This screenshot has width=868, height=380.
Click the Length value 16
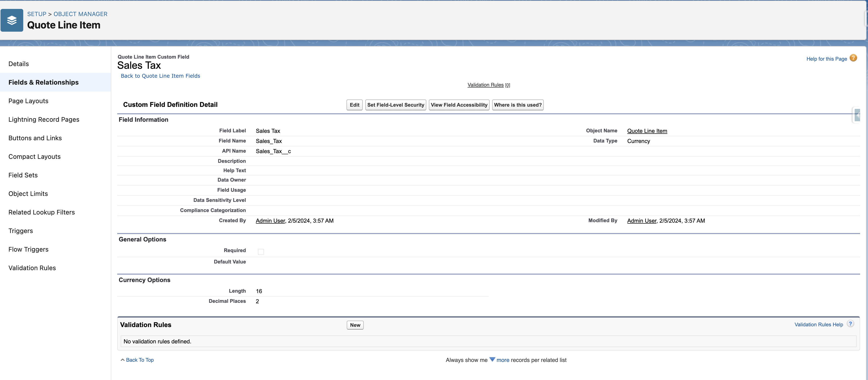click(x=259, y=291)
